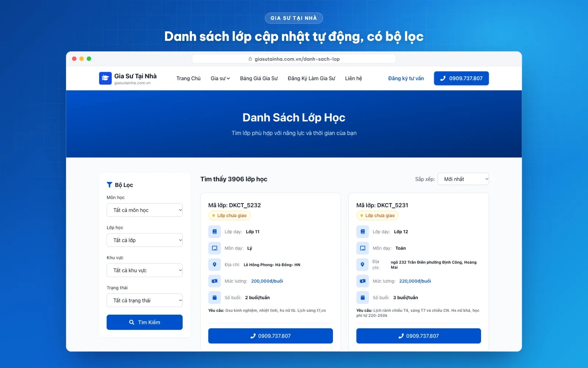Click the money icon beside 200,000đ/buổi

point(215,281)
